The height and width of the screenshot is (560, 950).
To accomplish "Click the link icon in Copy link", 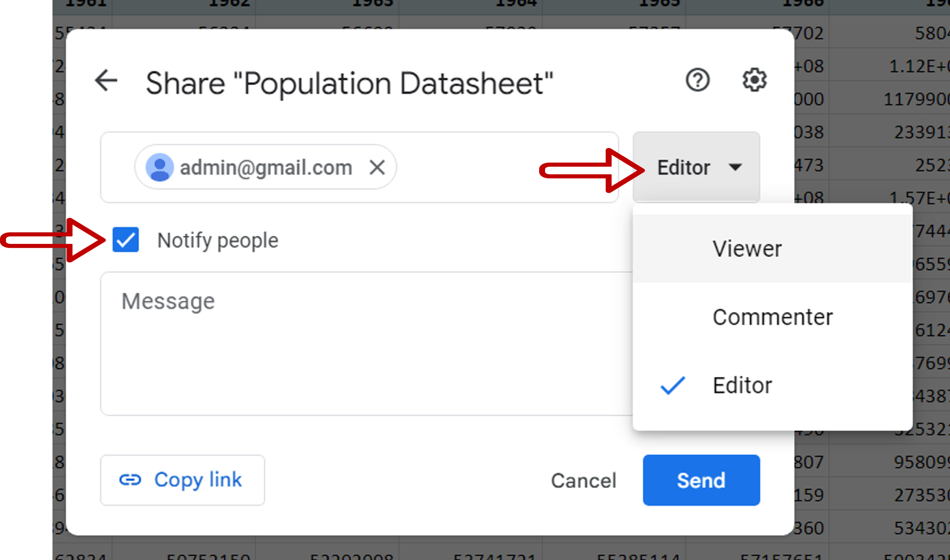I will click(x=130, y=480).
